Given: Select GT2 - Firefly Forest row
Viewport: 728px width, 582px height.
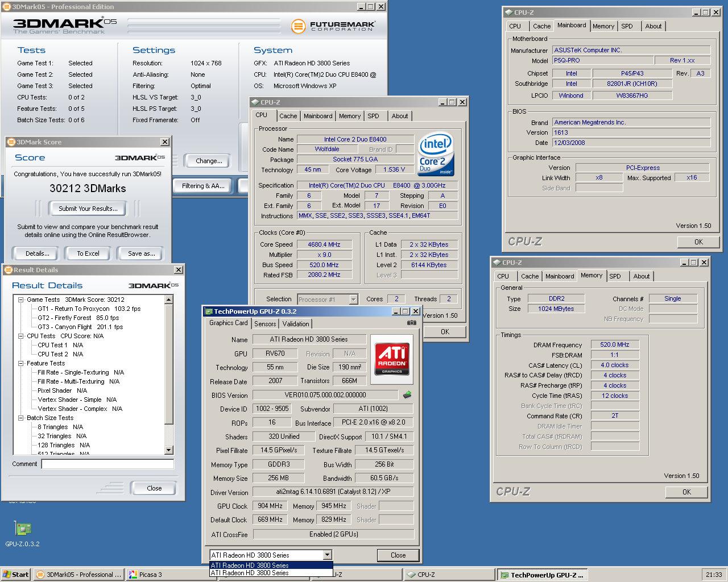Looking at the screenshot, I should pyautogui.click(x=78, y=318).
